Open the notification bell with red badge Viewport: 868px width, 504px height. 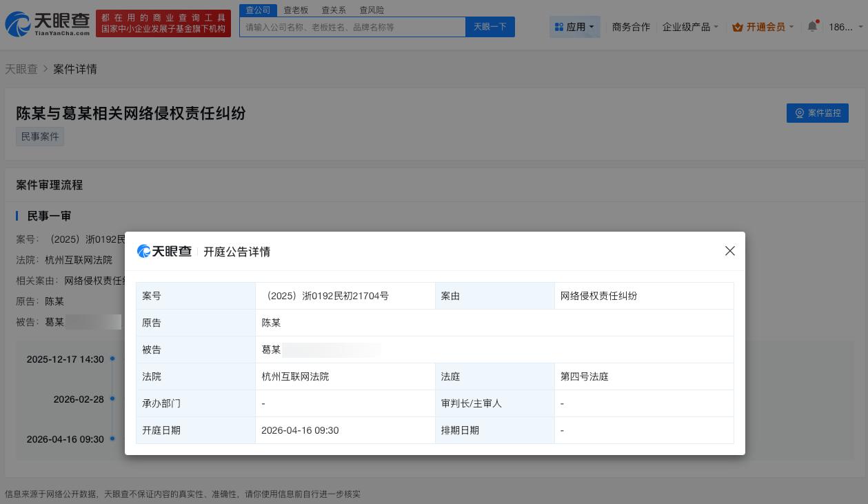coord(812,26)
